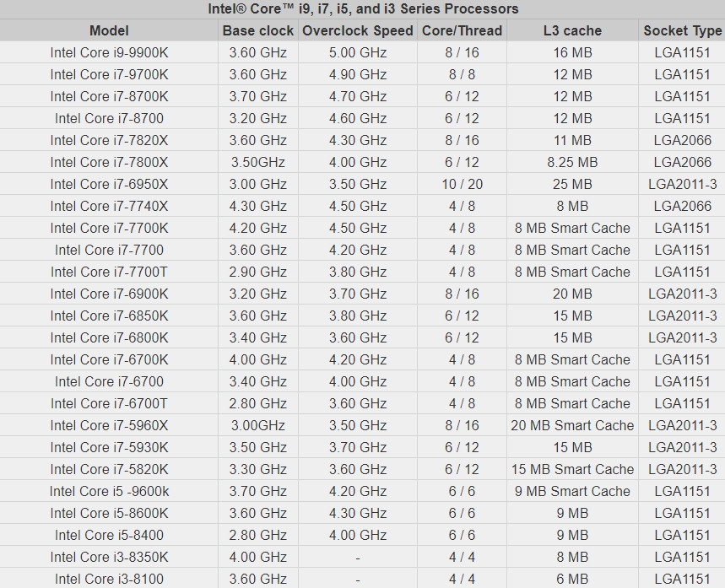This screenshot has width=725, height=588.
Task: Select the 'Intel Core i7-8700K' model cell
Action: tap(109, 97)
